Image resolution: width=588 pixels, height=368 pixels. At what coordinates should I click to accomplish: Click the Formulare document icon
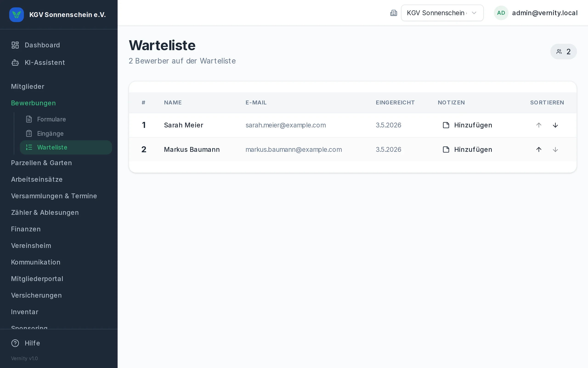[x=29, y=119]
